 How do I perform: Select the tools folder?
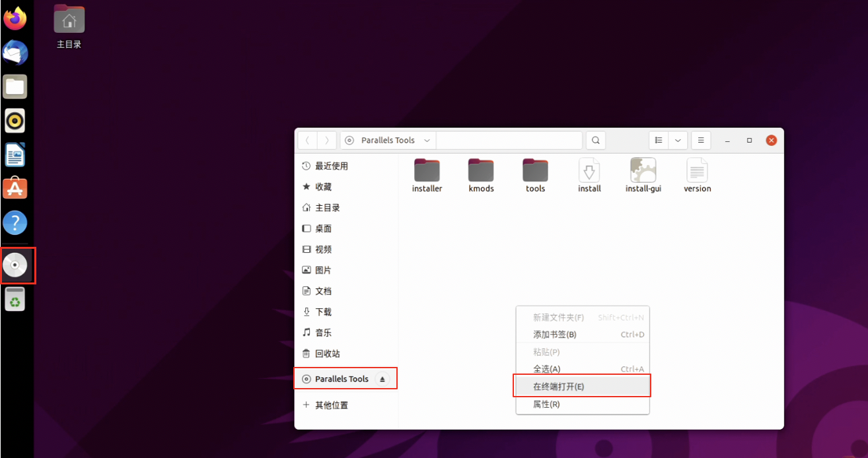click(x=535, y=176)
